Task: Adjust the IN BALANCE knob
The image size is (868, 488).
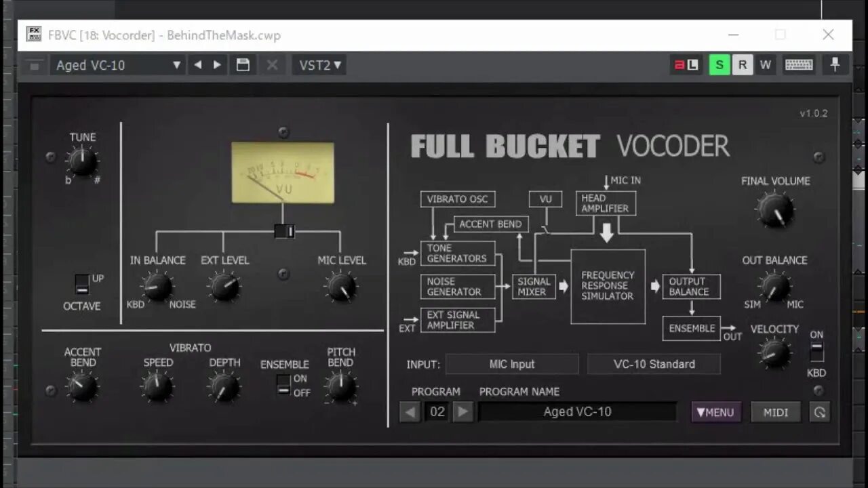Action: tap(157, 287)
